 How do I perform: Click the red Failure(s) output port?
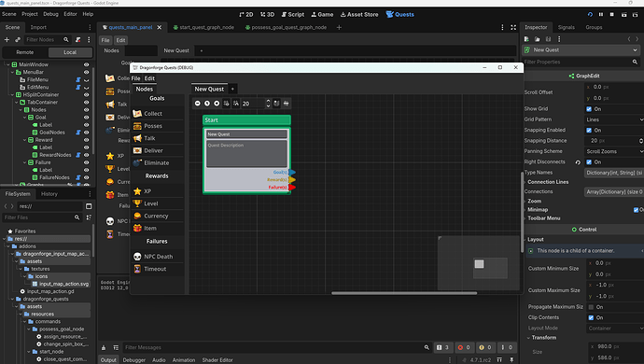[x=292, y=188]
